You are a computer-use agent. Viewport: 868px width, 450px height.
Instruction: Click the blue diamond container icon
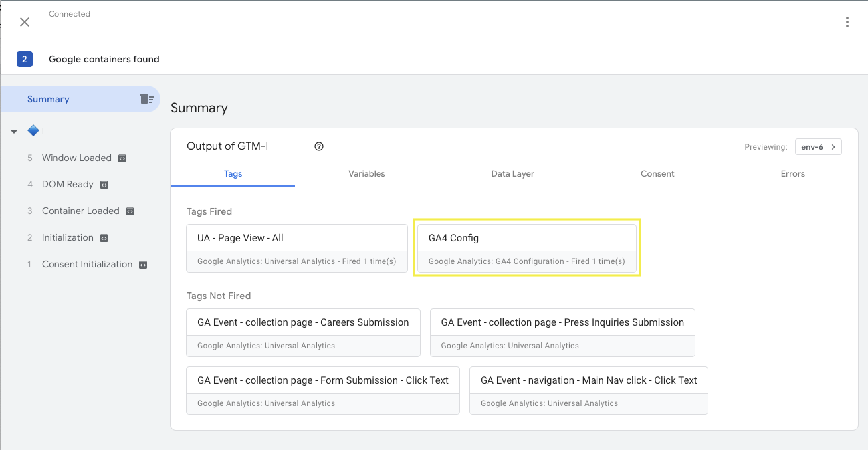click(x=33, y=131)
